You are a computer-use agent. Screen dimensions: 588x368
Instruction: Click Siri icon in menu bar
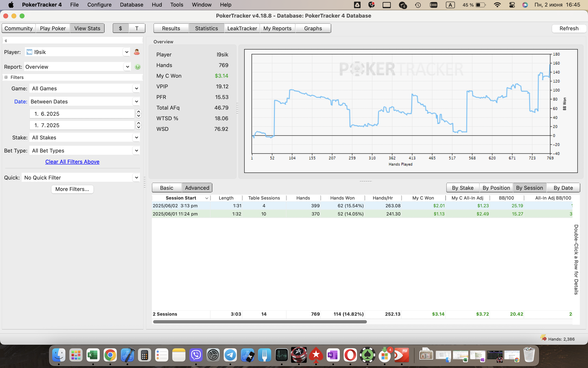(525, 5)
